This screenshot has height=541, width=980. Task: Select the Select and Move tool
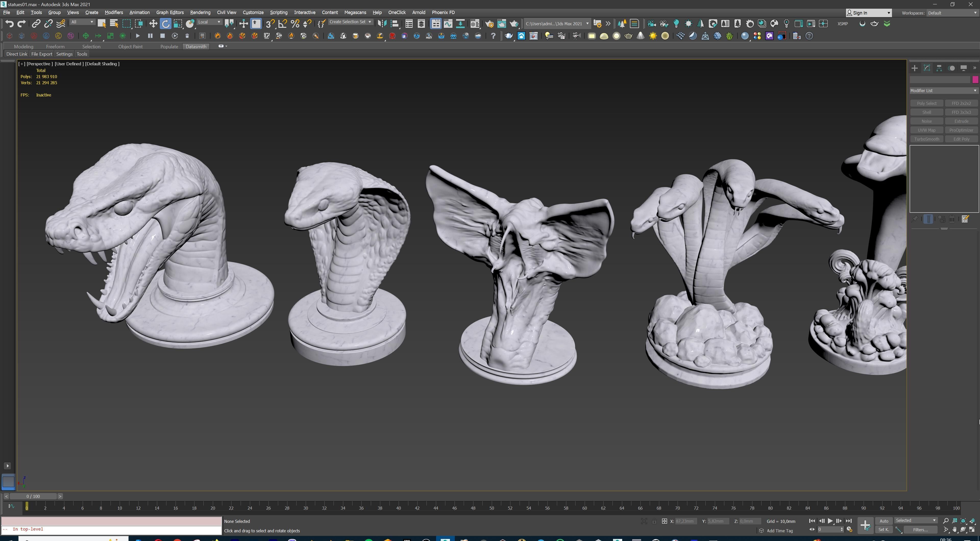pos(153,23)
